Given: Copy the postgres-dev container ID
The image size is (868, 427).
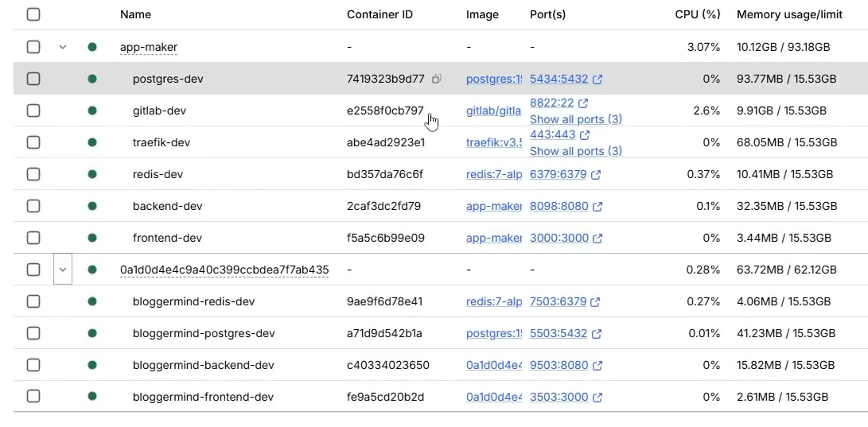Looking at the screenshot, I should pos(436,79).
